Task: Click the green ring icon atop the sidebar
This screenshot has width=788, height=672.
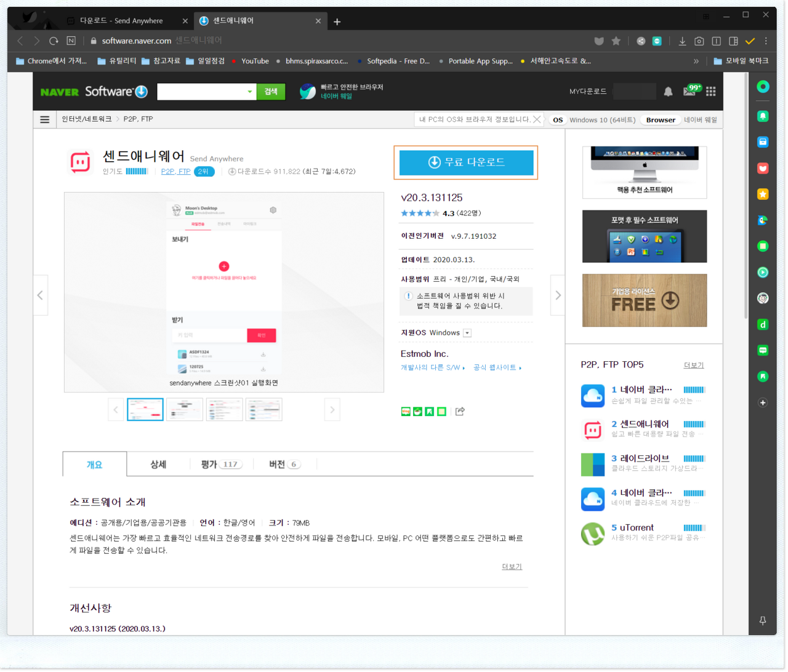Action: (x=763, y=87)
